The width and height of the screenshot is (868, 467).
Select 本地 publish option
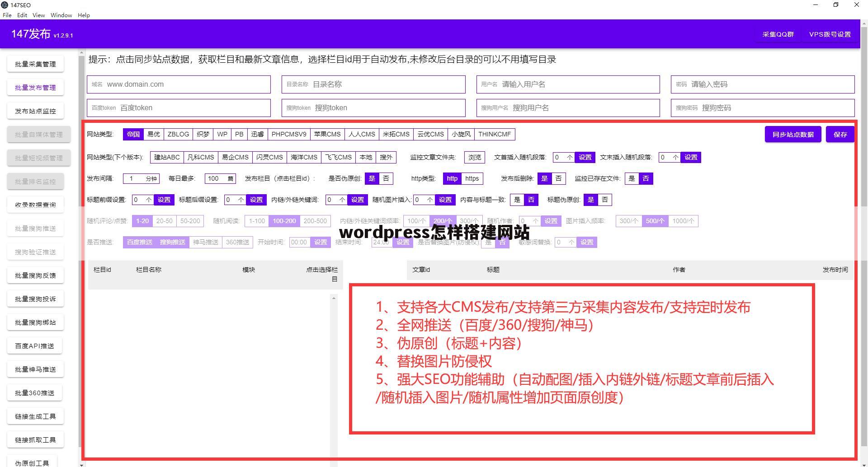click(366, 157)
